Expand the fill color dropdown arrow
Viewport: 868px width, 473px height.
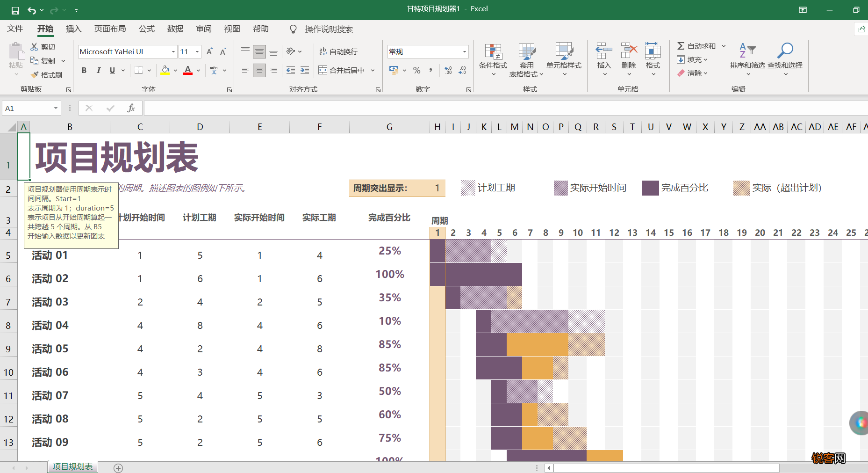[x=175, y=70]
